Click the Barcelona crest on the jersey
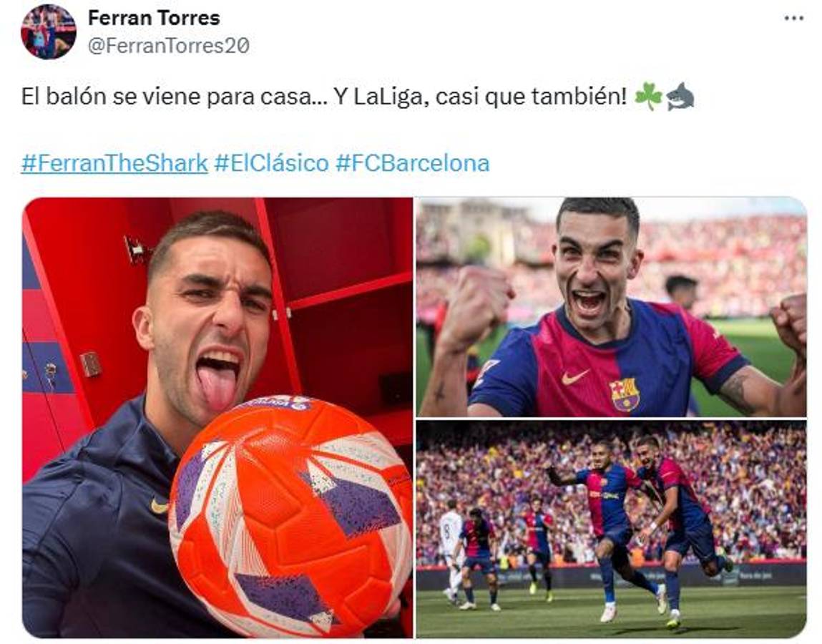Screen dimensions: 822x644 pyautogui.click(x=624, y=394)
